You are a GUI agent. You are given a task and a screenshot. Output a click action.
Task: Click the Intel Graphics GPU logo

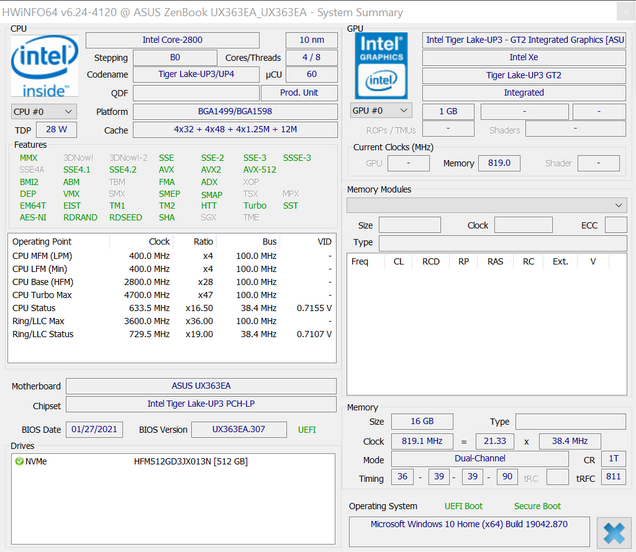coord(381,64)
